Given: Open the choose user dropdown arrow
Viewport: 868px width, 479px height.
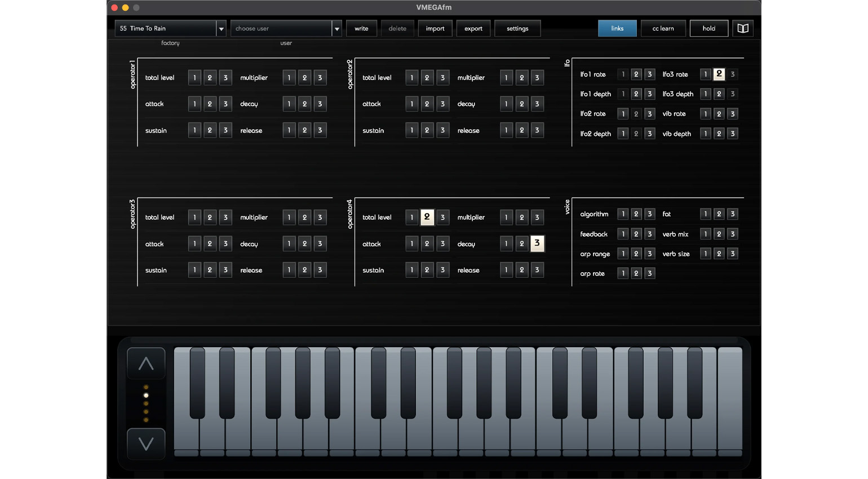Looking at the screenshot, I should [x=336, y=29].
